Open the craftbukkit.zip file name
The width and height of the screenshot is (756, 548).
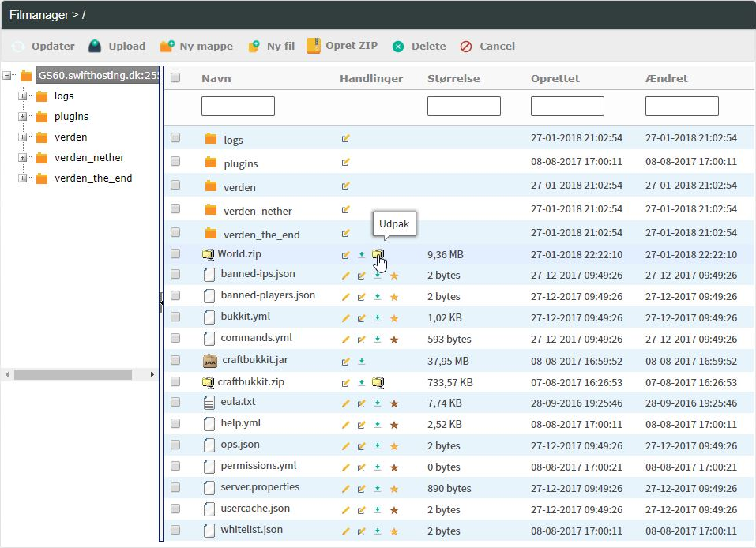(250, 381)
